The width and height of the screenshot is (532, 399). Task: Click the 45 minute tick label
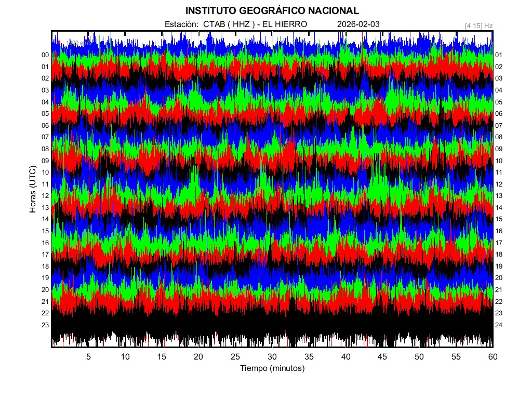click(382, 356)
